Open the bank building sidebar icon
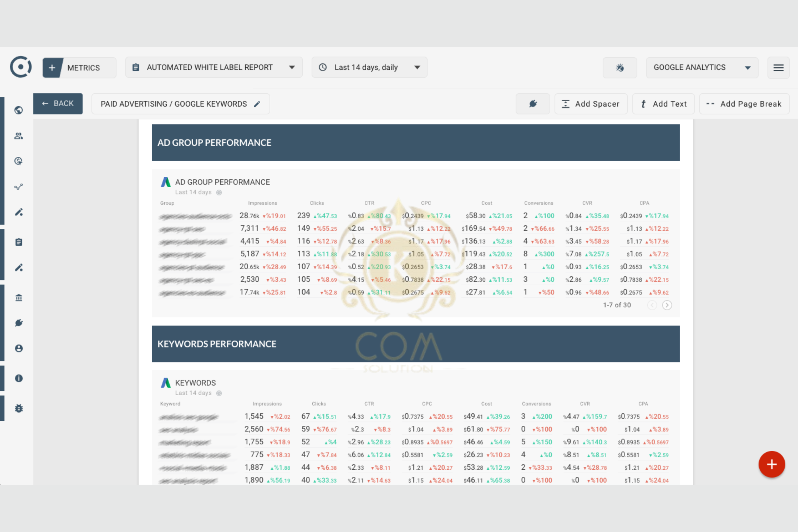This screenshot has height=532, width=798. [19, 298]
